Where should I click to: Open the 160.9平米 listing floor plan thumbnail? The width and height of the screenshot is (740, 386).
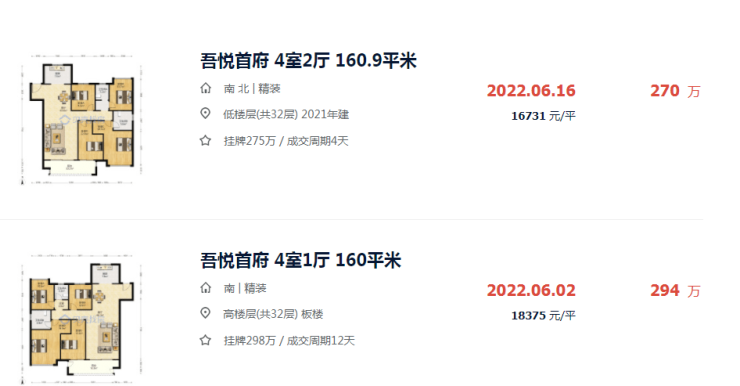point(81,120)
